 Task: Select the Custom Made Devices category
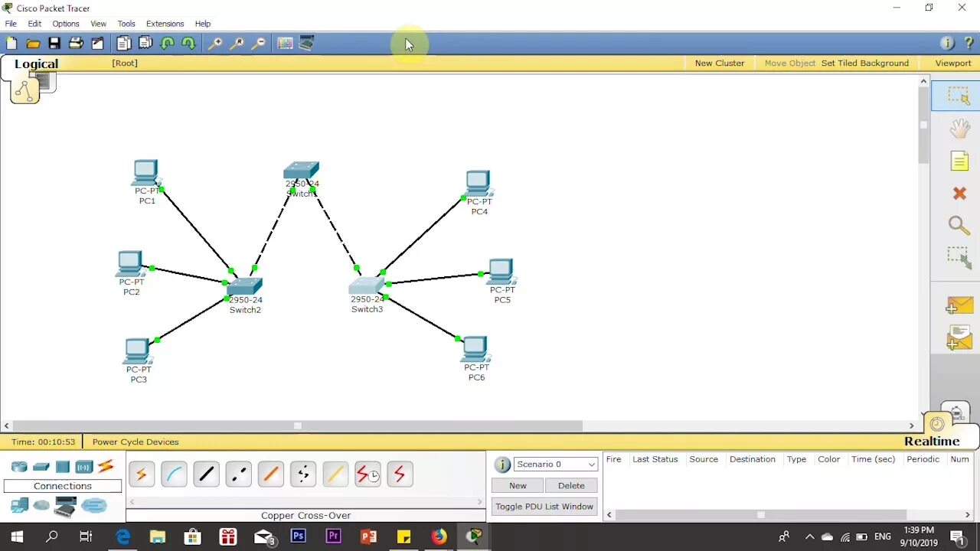click(66, 507)
